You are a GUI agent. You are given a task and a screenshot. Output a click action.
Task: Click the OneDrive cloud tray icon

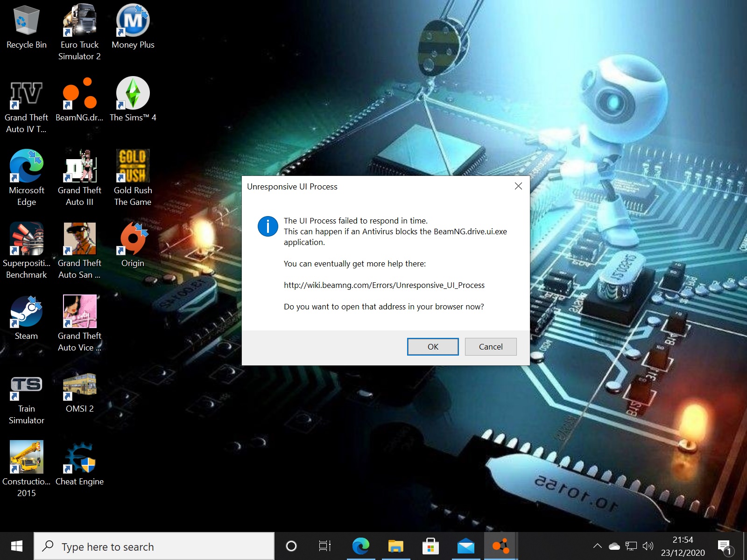[614, 546]
